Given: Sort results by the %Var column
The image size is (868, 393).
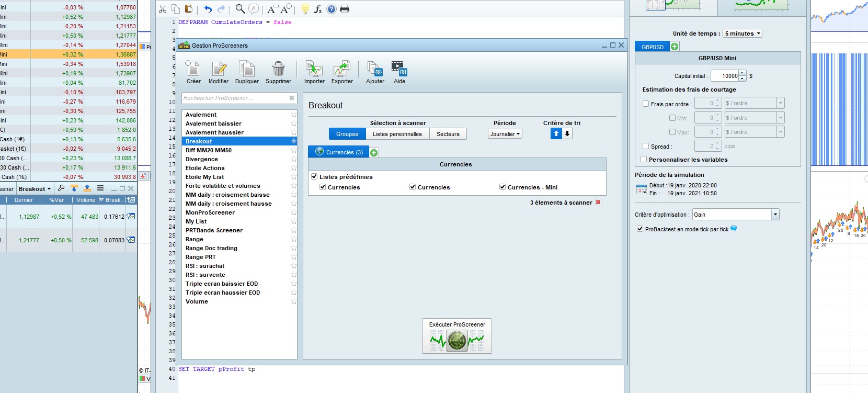Looking at the screenshot, I should point(56,200).
